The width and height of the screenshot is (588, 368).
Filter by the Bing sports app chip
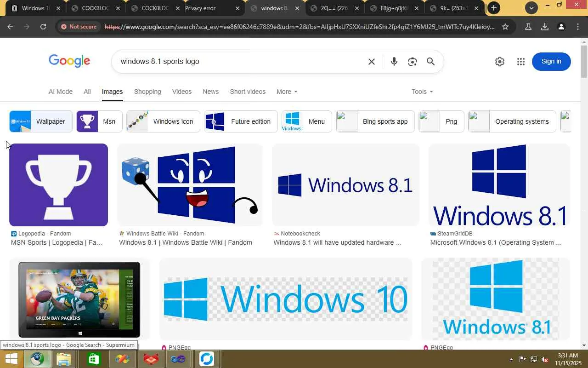coord(375,121)
